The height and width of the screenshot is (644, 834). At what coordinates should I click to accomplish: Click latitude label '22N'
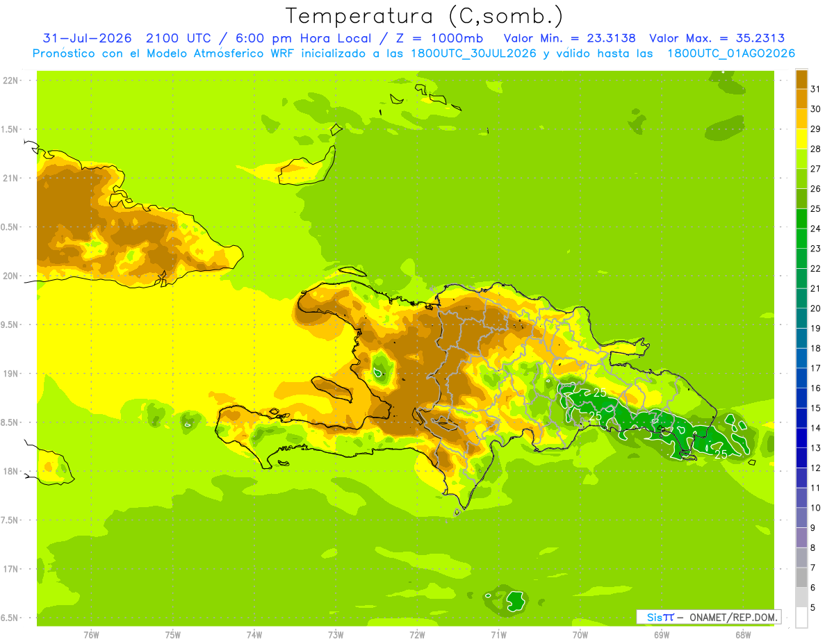point(10,81)
